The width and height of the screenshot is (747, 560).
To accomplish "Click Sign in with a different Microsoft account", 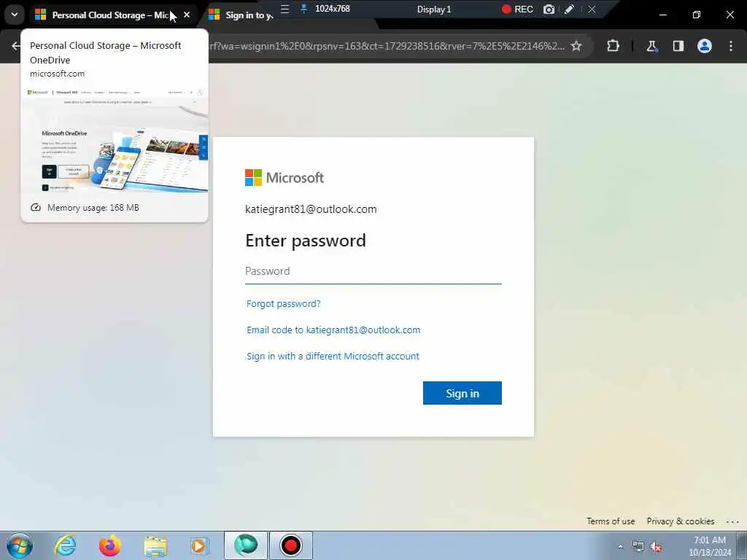I will [x=333, y=356].
